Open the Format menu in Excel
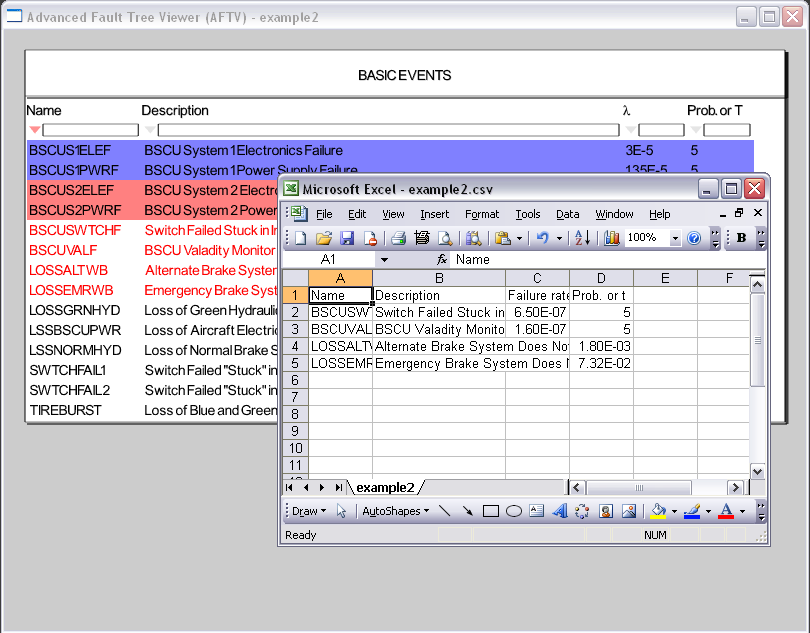The width and height of the screenshot is (810, 633). click(482, 214)
